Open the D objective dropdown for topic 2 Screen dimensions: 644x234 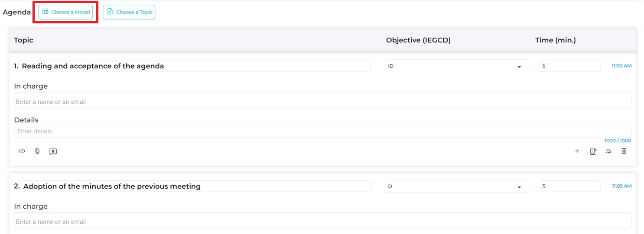(x=456, y=186)
